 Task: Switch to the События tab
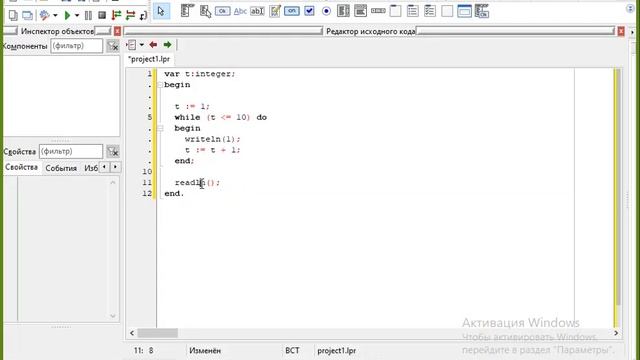point(61,168)
